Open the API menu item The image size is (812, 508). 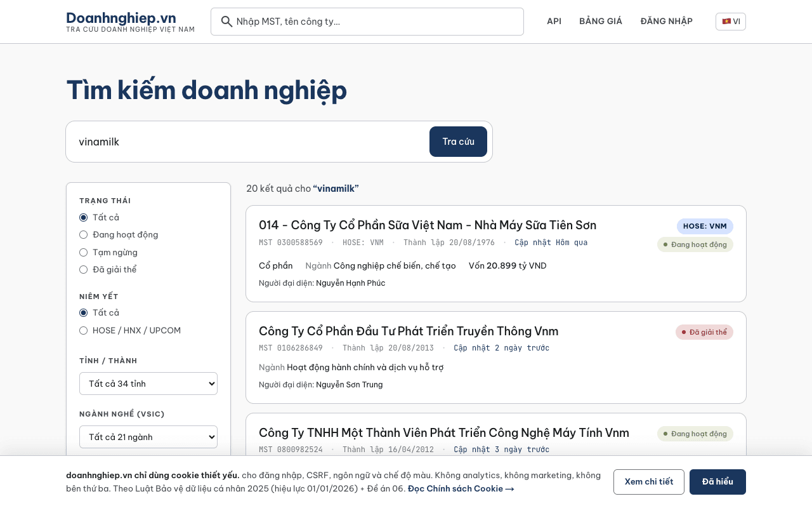coord(554,22)
